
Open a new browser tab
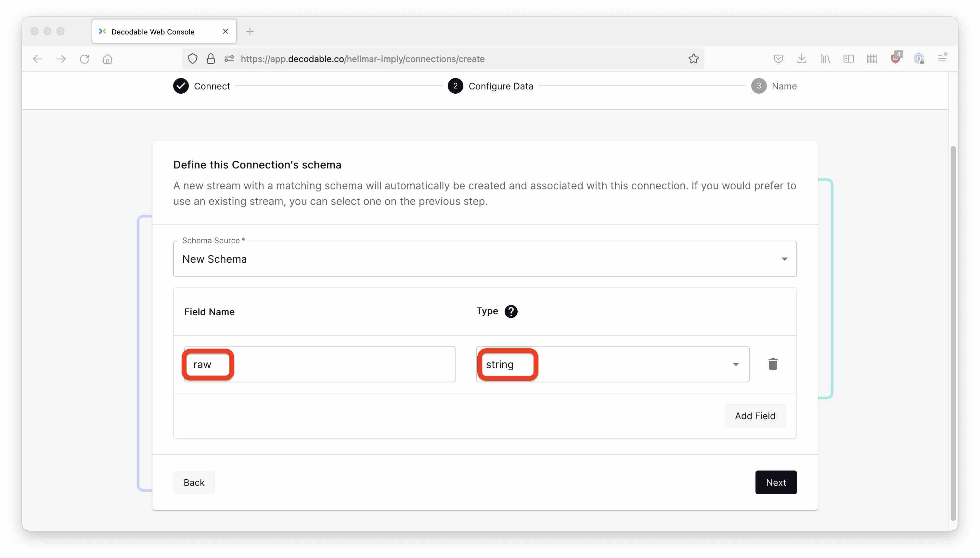click(250, 32)
